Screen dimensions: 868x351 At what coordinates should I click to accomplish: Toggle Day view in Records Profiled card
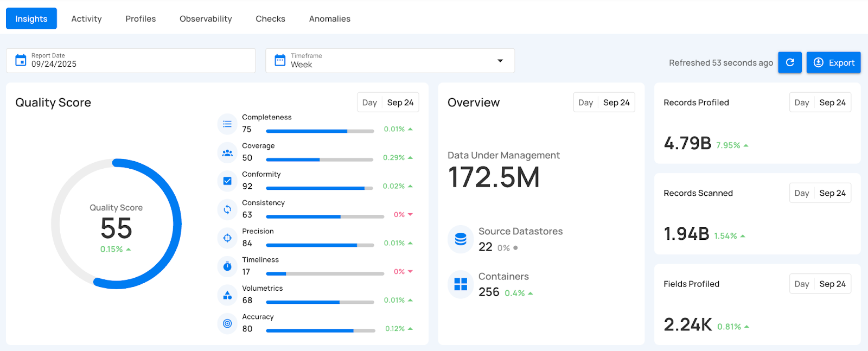click(801, 103)
